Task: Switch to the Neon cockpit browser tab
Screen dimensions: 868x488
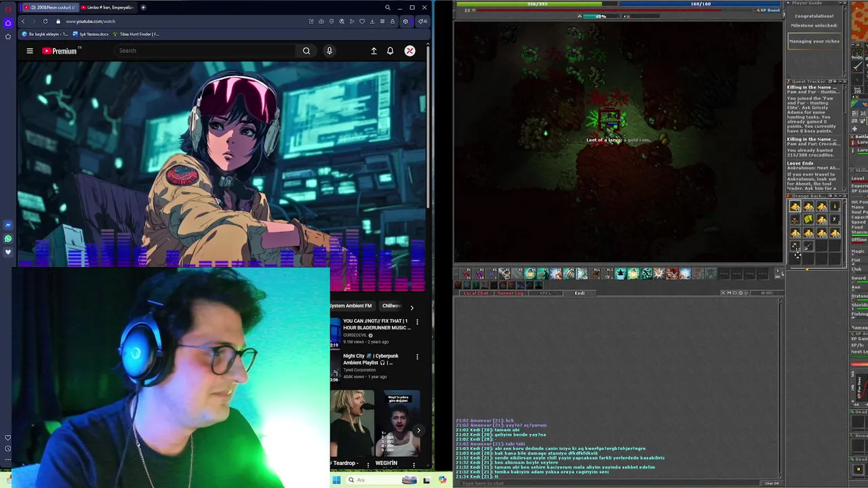Action: (50, 7)
